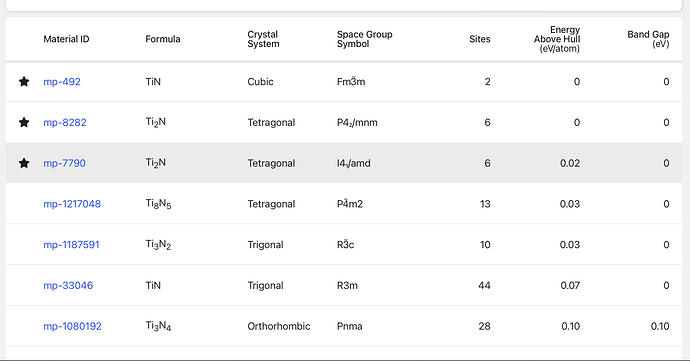The width and height of the screenshot is (690, 361).
Task: Open material link mp-8282
Action: click(x=65, y=122)
